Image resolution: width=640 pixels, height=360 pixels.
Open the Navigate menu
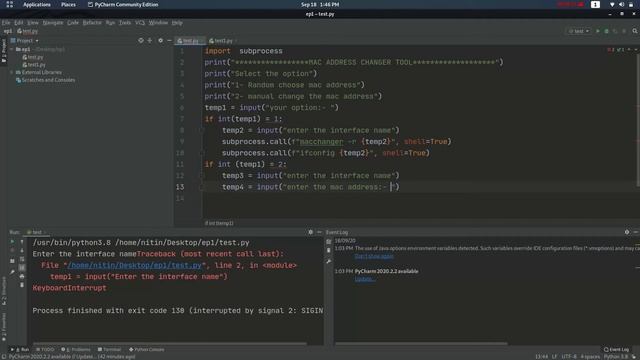(53, 23)
